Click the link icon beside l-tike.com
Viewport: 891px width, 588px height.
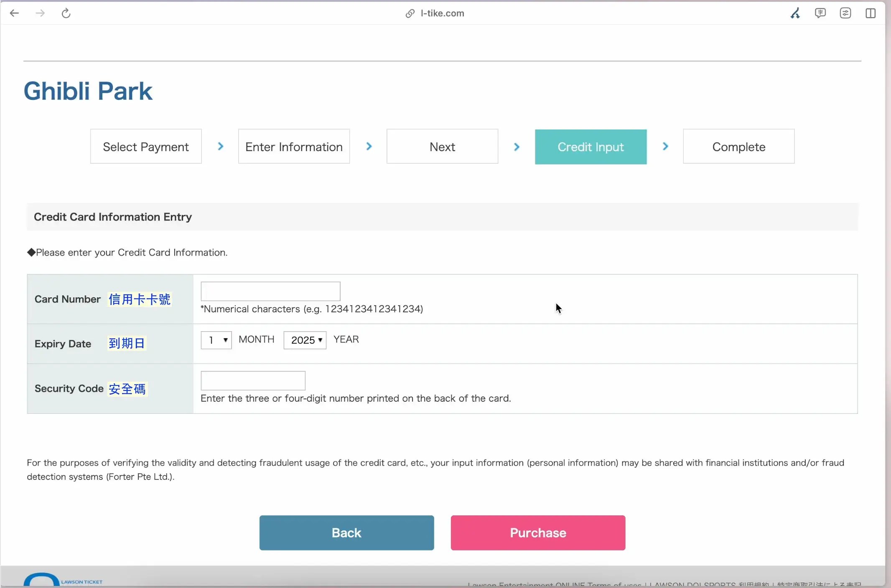(x=410, y=13)
